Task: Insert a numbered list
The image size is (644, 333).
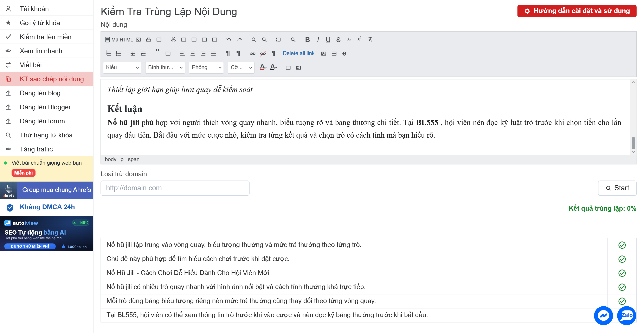Action: 108,53
